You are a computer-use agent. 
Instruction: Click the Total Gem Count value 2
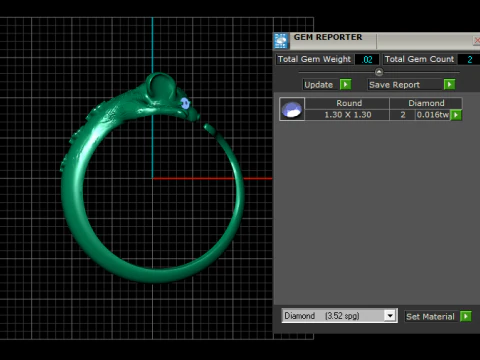tap(469, 59)
